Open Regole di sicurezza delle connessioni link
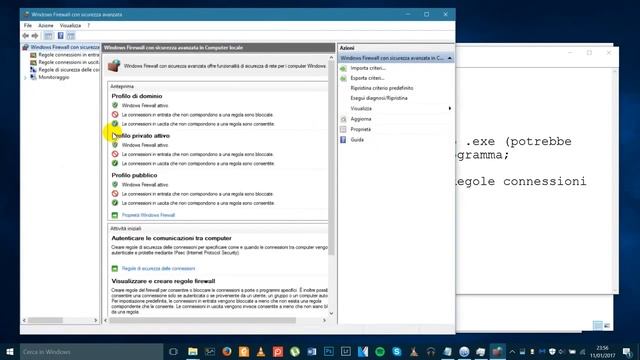 [x=158, y=269]
